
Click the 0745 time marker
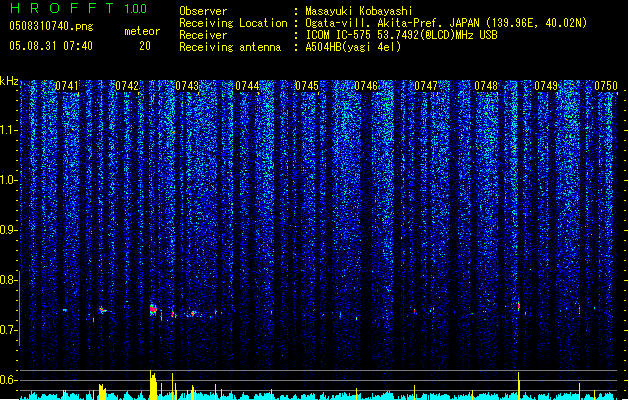pyautogui.click(x=307, y=86)
